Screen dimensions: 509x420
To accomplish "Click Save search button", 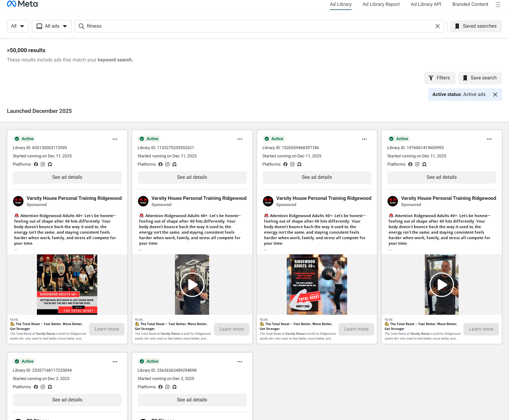I will coord(480,78).
